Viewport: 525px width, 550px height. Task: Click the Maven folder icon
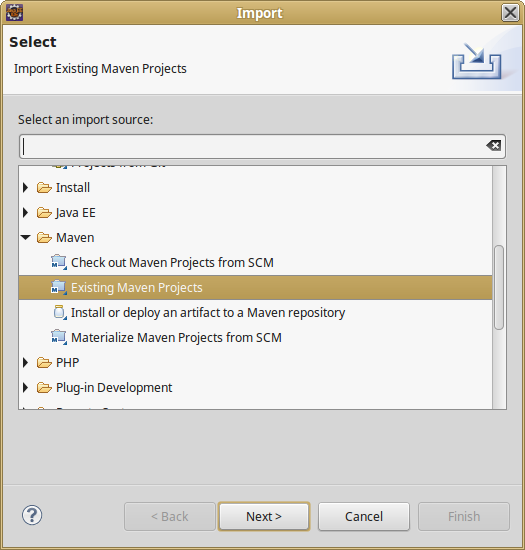44,238
